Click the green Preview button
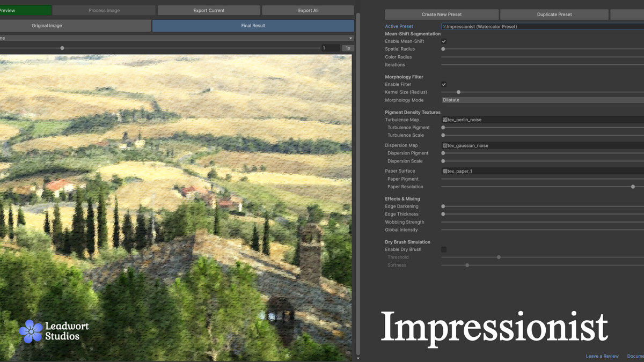Image resolution: width=644 pixels, height=362 pixels. tap(26, 10)
